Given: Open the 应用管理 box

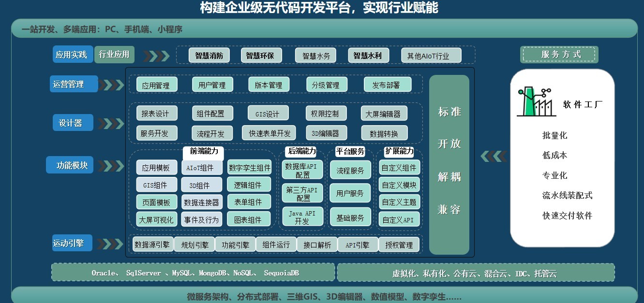Looking at the screenshot, I should pos(157,85).
